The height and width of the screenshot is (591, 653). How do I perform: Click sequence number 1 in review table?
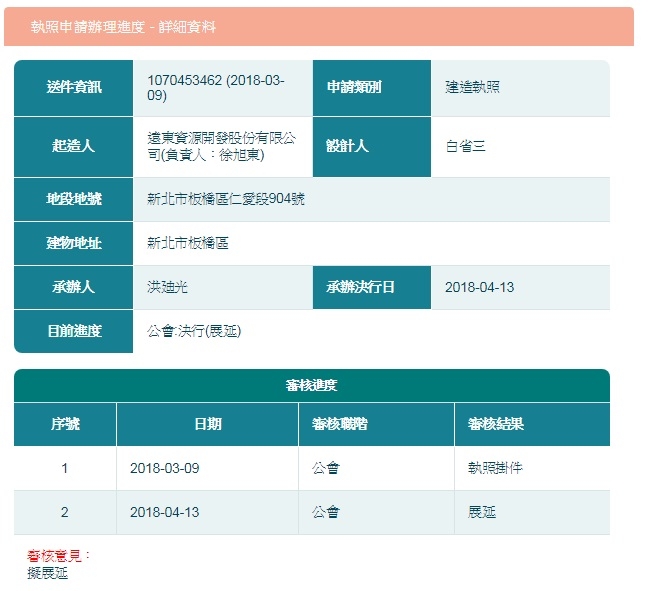pyautogui.click(x=65, y=469)
